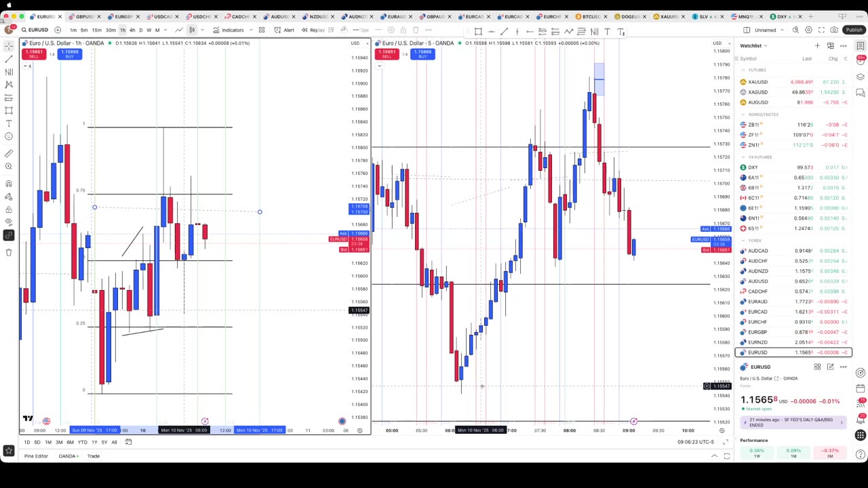Image resolution: width=868 pixels, height=488 pixels.
Task: Click the blue BUY button on the 1h chart
Action: [x=69, y=54]
